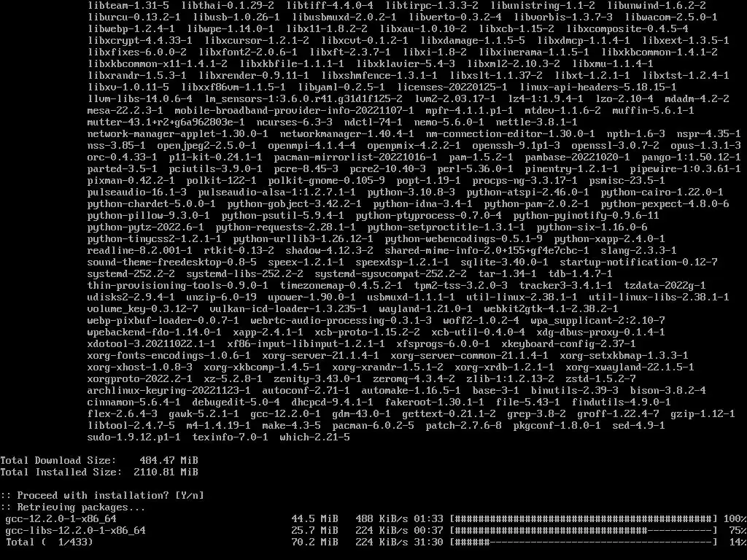Click the archlinux-keyring-20221123-1 package entry

pos(169,391)
